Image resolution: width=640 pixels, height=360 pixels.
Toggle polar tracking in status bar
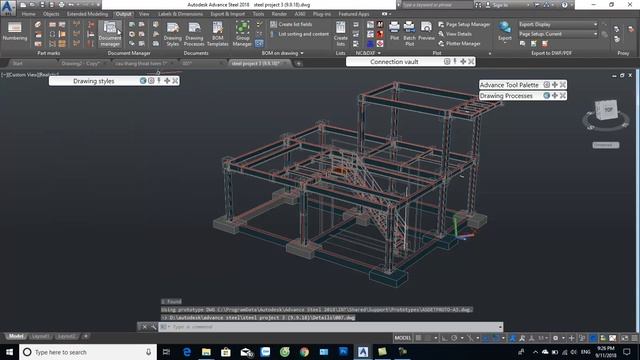click(x=454, y=338)
